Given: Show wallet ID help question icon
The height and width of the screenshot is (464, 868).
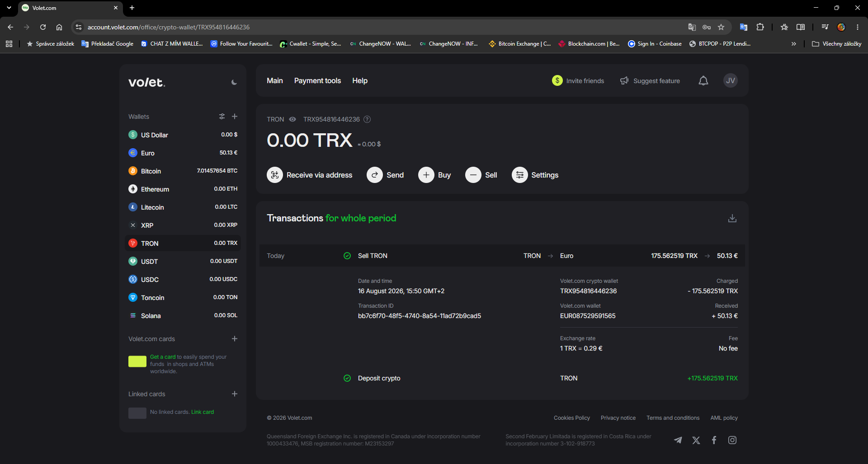Looking at the screenshot, I should click(367, 119).
